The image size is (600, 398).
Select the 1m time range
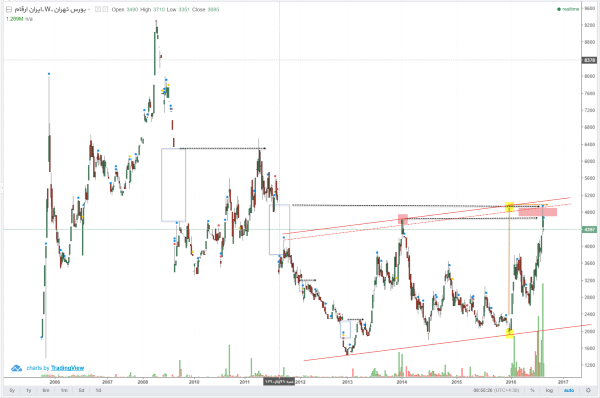pyautogui.click(x=64, y=390)
